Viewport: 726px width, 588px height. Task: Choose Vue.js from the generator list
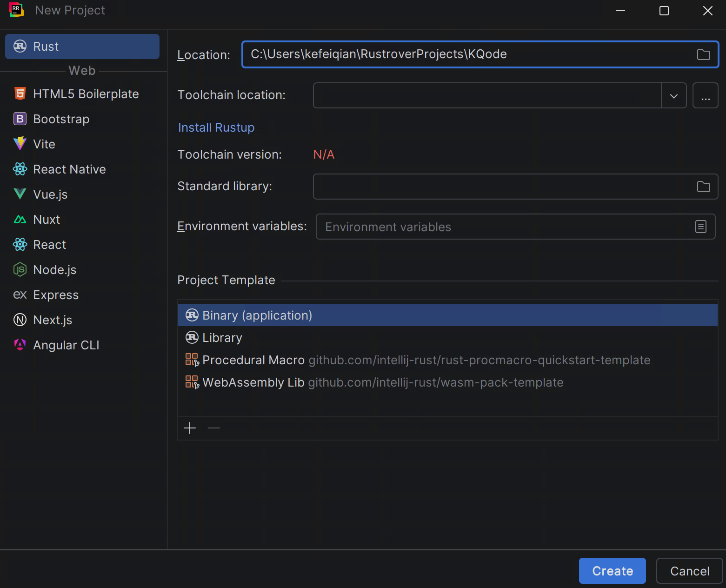coord(82,194)
